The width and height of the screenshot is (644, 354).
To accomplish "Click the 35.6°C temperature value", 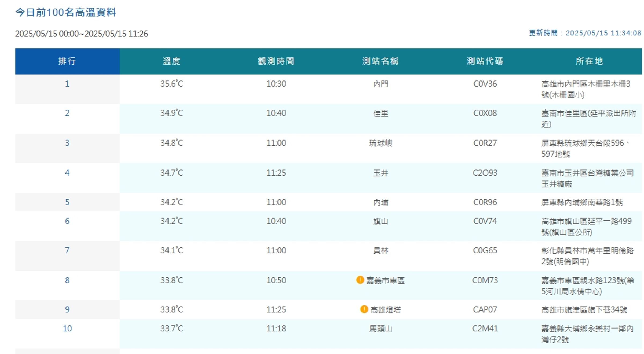I will pyautogui.click(x=171, y=84).
